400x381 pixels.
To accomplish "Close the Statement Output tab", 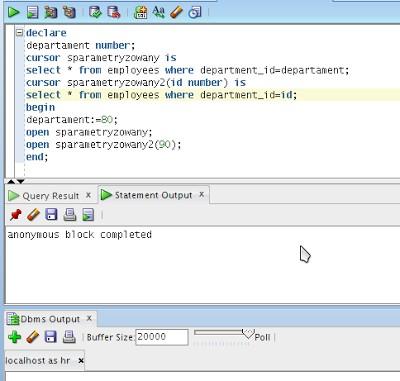I will click(202, 194).
